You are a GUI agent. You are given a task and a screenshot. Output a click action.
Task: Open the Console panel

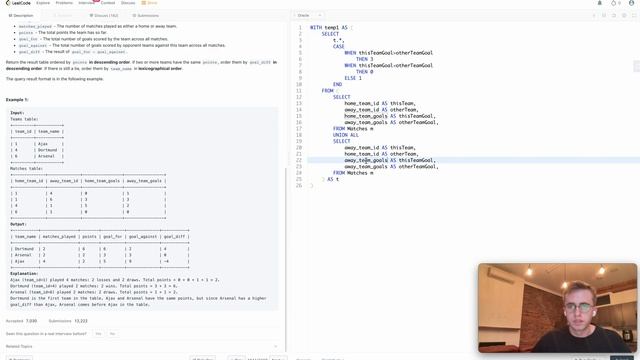[x=303, y=358]
